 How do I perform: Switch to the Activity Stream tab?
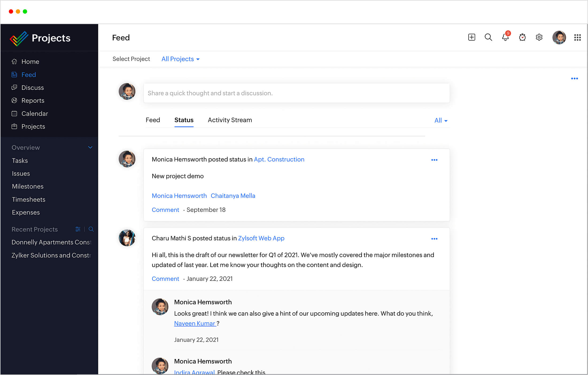click(x=230, y=120)
